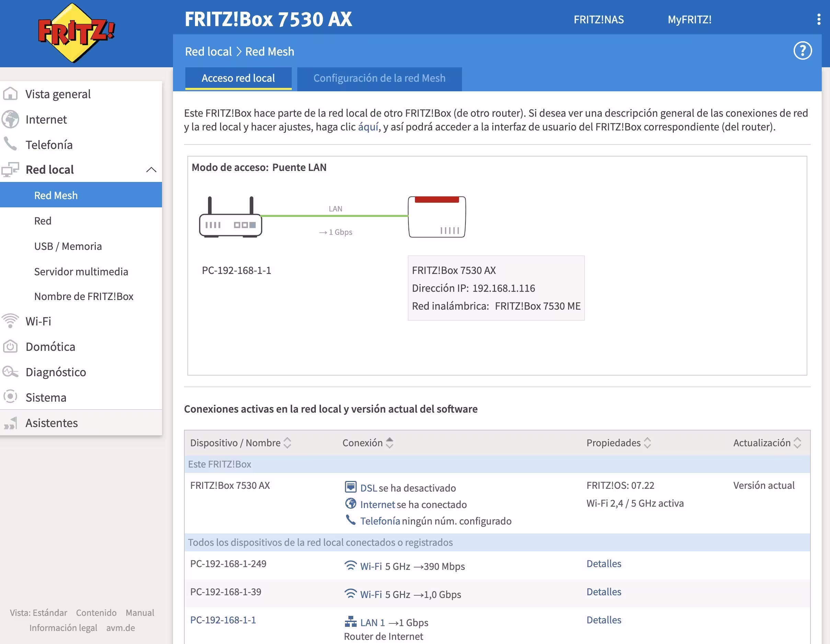This screenshot has height=644, width=830.
Task: Click Red Mesh breadcrumb
Action: (269, 51)
